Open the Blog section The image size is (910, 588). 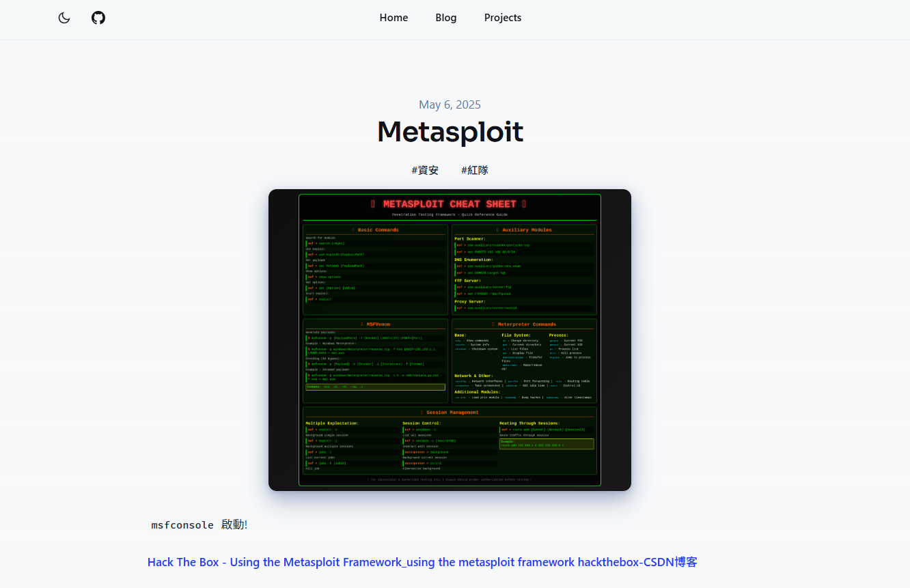pyautogui.click(x=446, y=18)
